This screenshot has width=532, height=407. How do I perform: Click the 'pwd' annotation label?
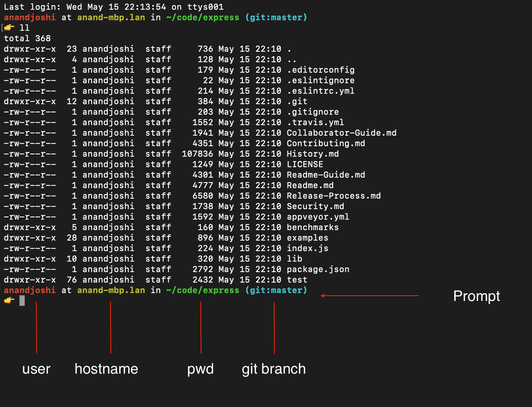(200, 369)
